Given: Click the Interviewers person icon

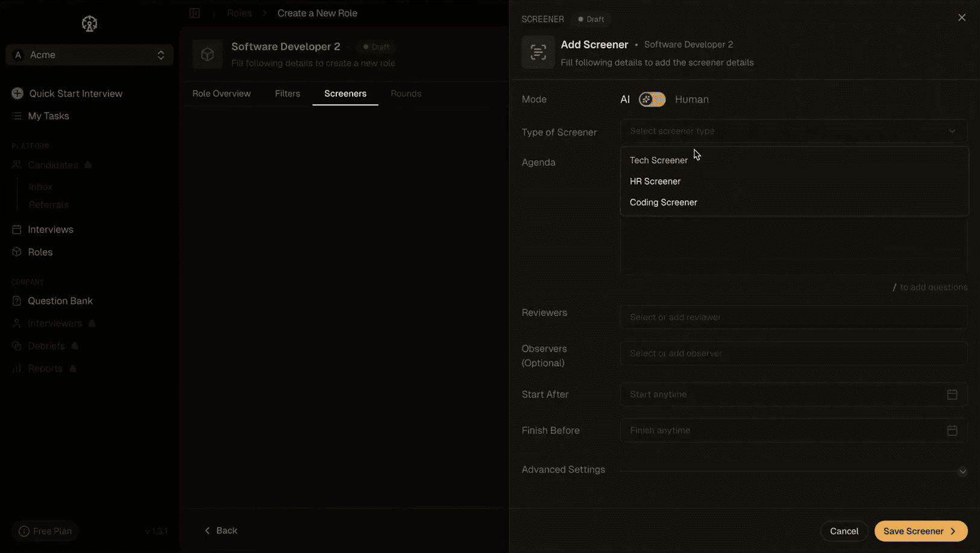Looking at the screenshot, I should pyautogui.click(x=17, y=324).
